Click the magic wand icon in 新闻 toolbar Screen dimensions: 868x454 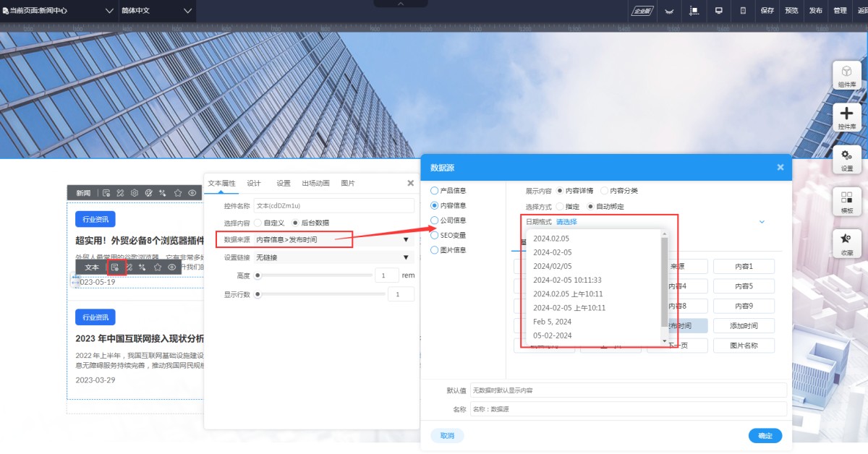[x=163, y=193]
